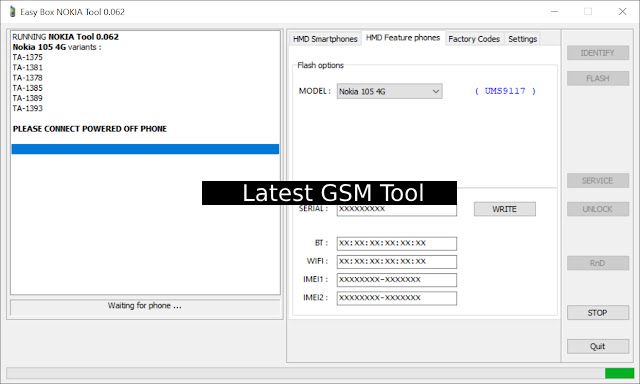Click the green indicator in bottom progress bar
640x384 pixels.
tap(619, 373)
